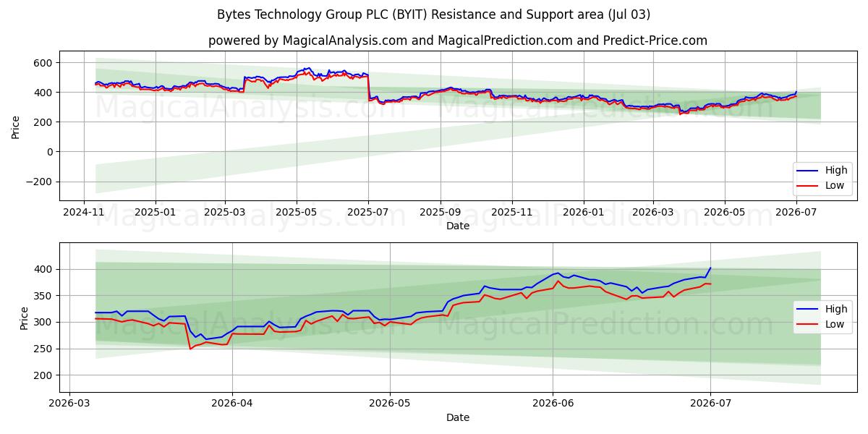868x434 pixels.
Task: Click the 'Price' axis label of upper chart
Action: [x=16, y=126]
